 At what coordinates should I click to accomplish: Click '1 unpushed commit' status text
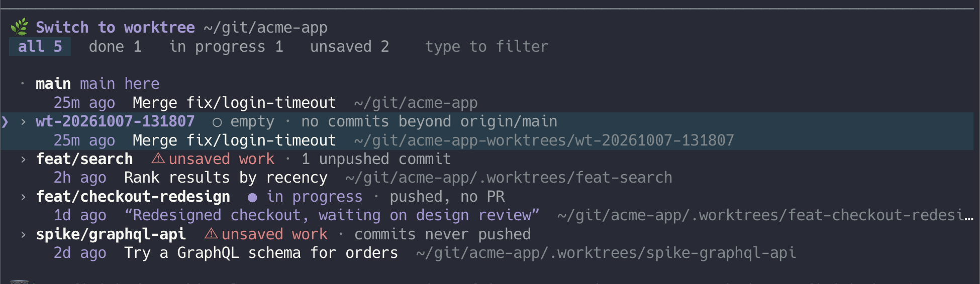pos(376,159)
